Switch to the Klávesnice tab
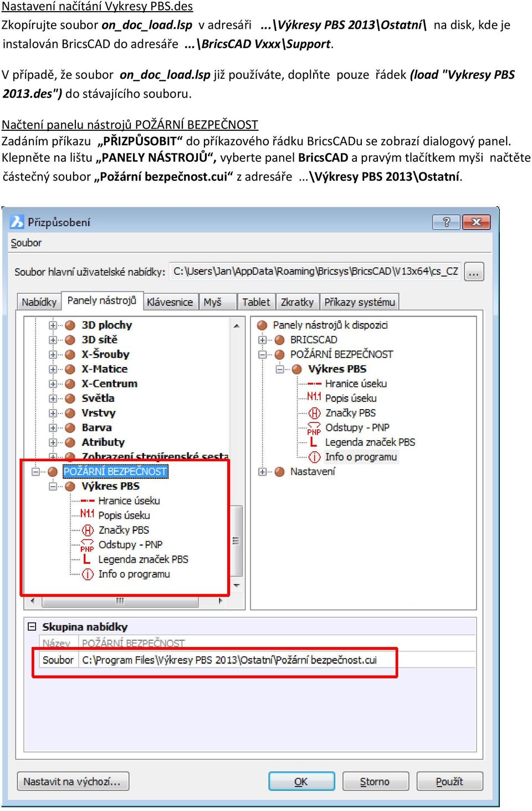This screenshot has height=811, width=532. (170, 302)
